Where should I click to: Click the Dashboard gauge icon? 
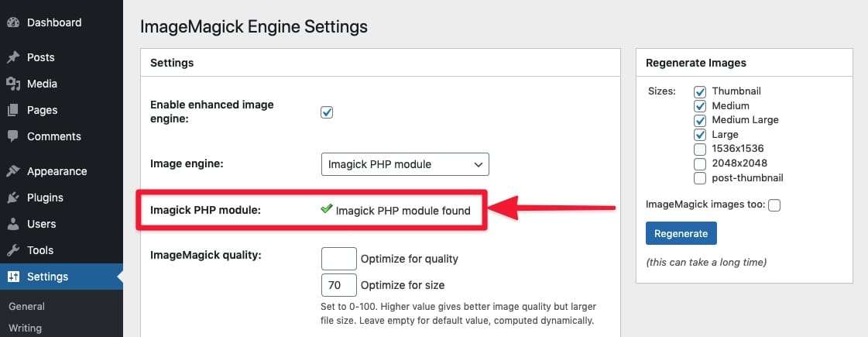pyautogui.click(x=13, y=22)
